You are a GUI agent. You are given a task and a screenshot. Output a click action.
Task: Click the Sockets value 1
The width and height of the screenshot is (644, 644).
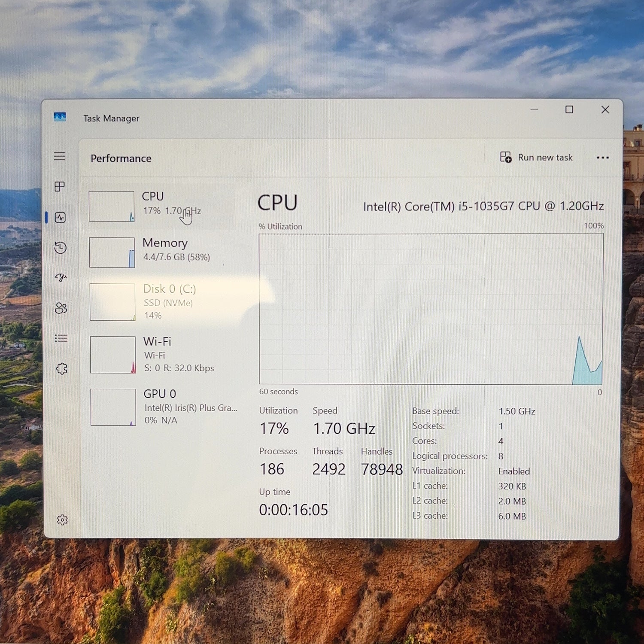coord(501,426)
